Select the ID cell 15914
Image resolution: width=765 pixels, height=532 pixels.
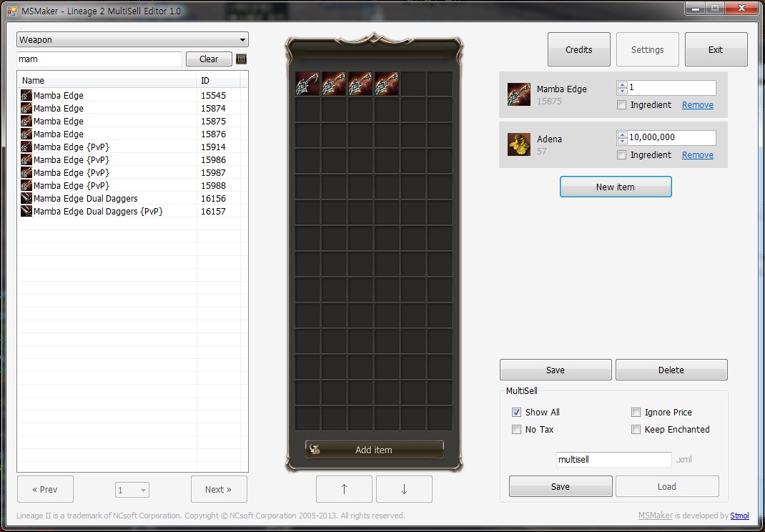pyautogui.click(x=213, y=147)
